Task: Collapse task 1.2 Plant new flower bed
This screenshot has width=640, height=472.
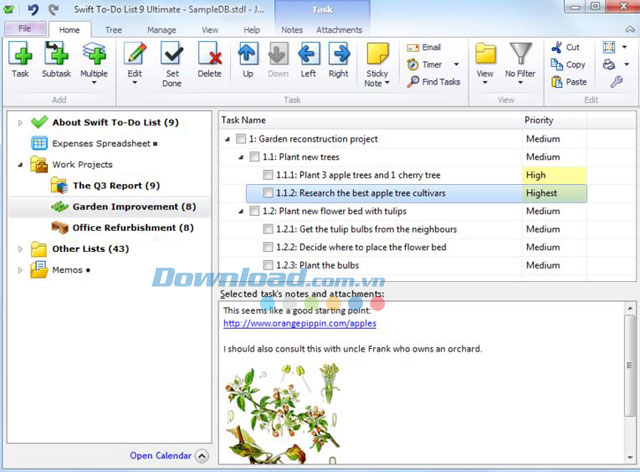Action: coord(241,212)
